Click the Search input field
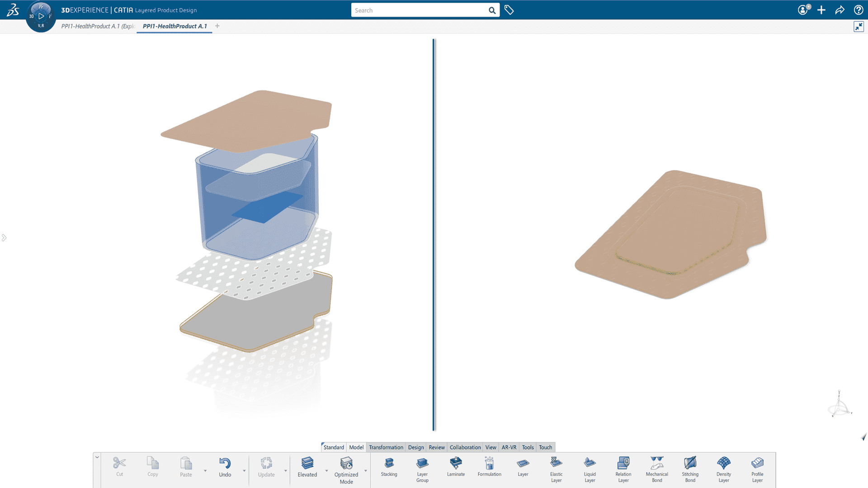The image size is (868, 488). (x=420, y=10)
